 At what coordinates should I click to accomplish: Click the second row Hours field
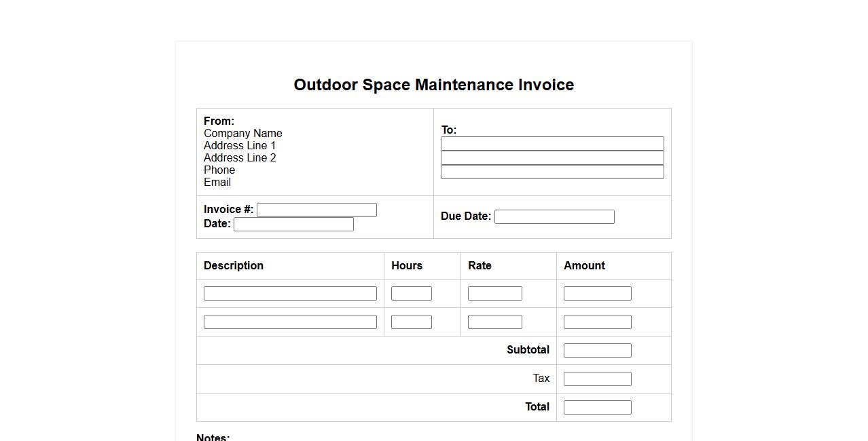[x=412, y=322]
